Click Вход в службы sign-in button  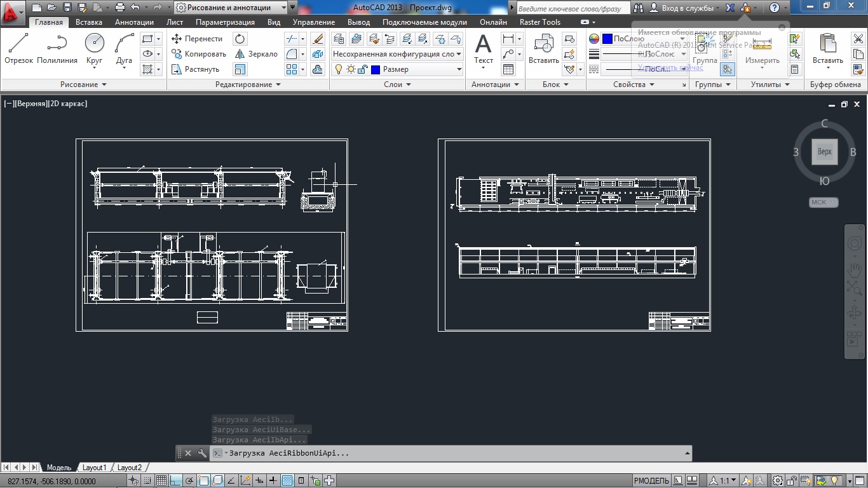click(685, 8)
